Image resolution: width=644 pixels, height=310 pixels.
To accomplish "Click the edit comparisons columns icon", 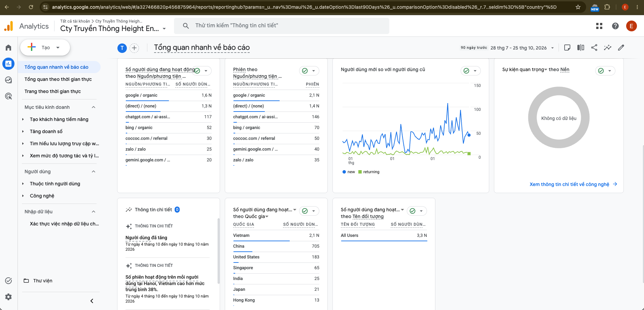I will pos(581,48).
